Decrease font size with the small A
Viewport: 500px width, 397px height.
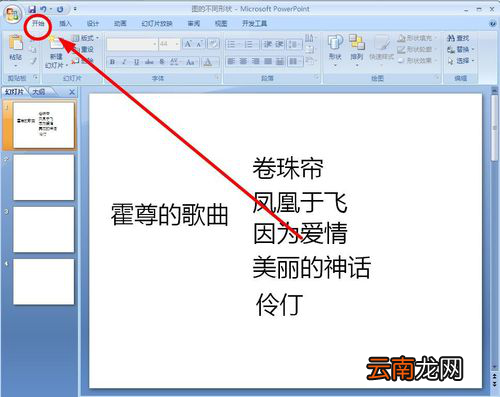[200, 44]
